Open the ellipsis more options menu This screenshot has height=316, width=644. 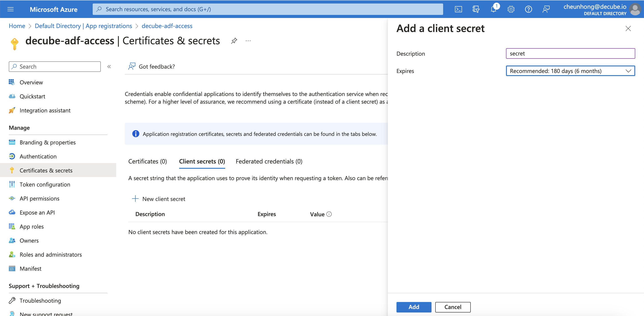point(248,41)
